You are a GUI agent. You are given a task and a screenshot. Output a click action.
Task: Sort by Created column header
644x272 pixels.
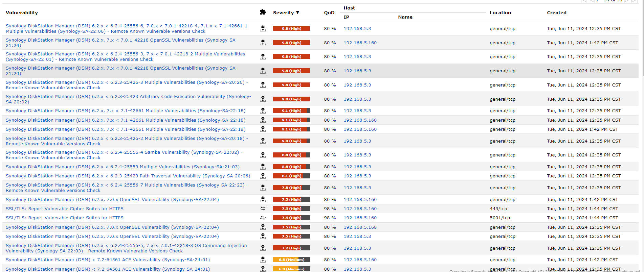(556, 13)
